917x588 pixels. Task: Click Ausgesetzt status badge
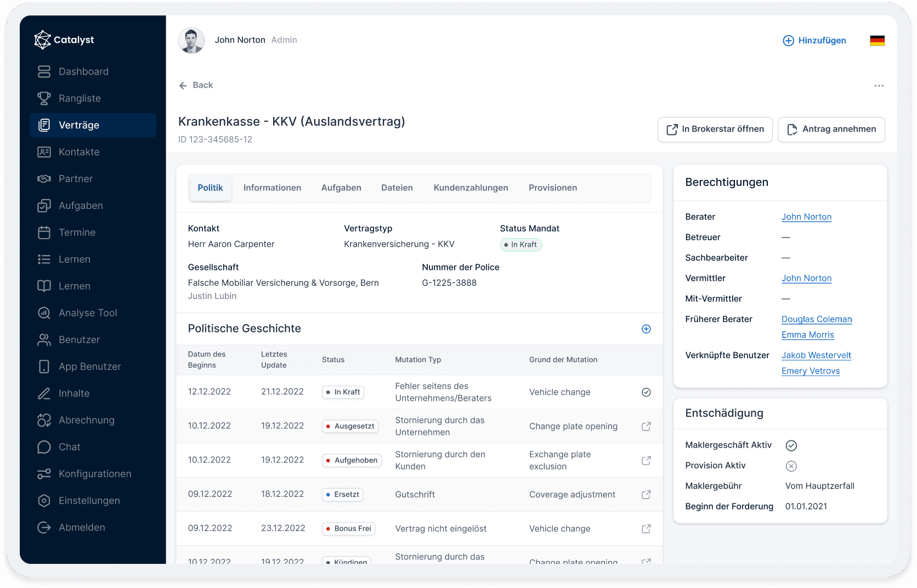pyautogui.click(x=350, y=427)
